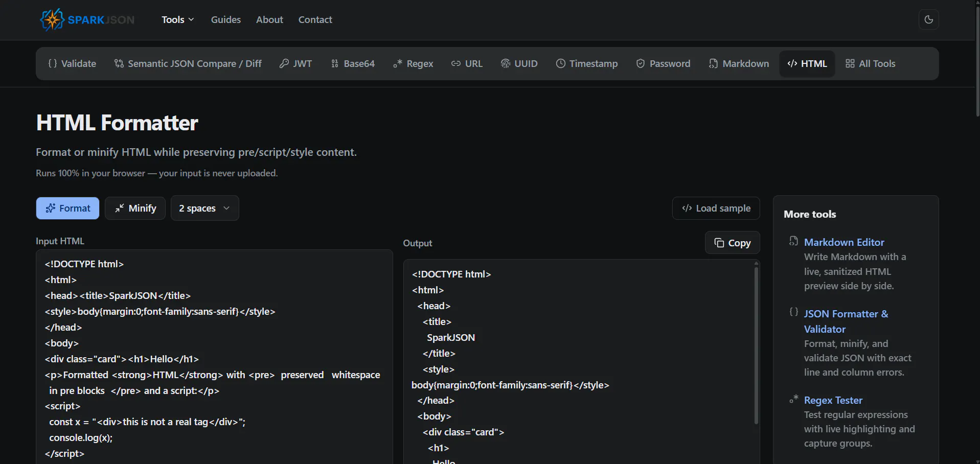Open the Tools dropdown menu
Viewport: 980px width, 464px height.
coord(177,19)
